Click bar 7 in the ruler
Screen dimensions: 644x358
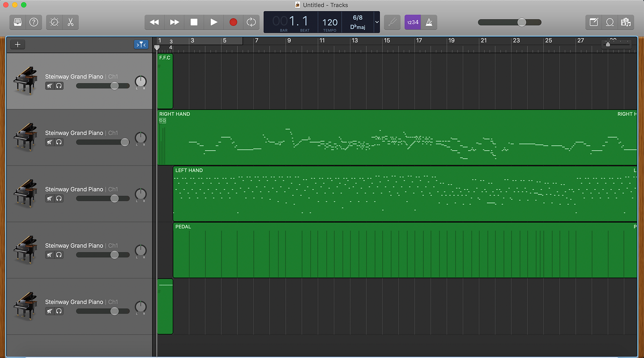(257, 40)
